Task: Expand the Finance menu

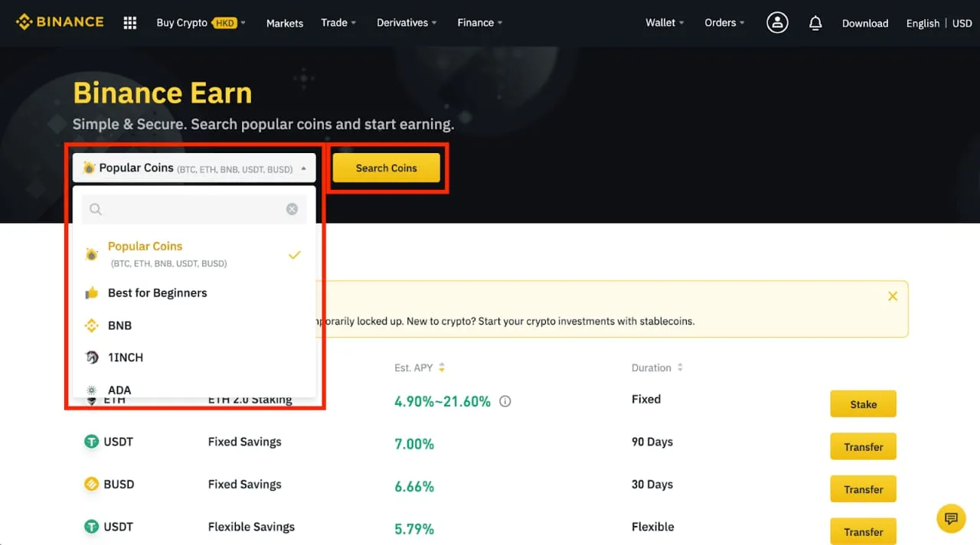Action: tap(480, 23)
